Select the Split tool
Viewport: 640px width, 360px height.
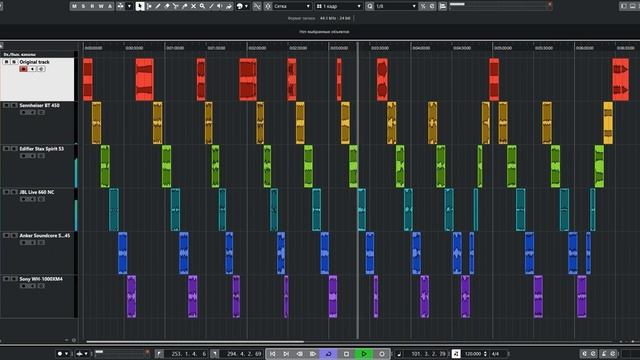176,6
